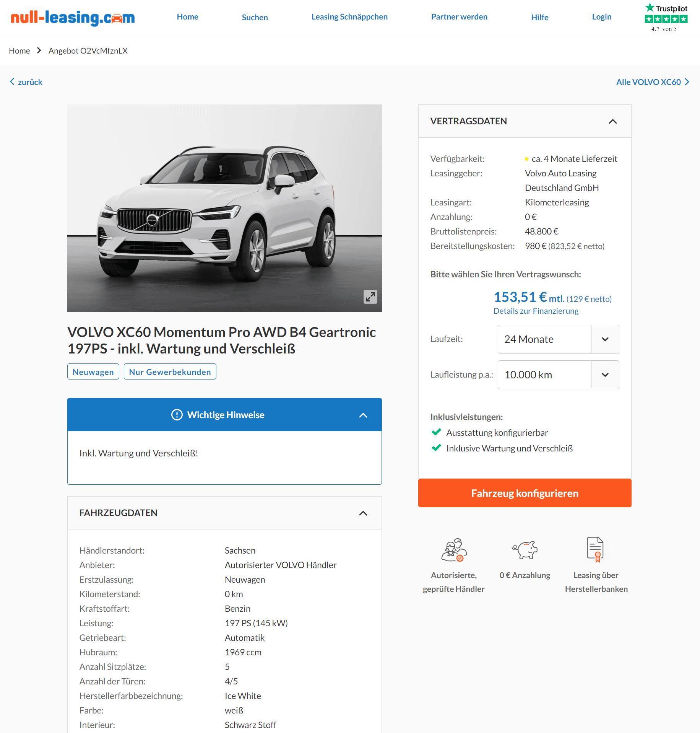Image resolution: width=700 pixels, height=733 pixels.
Task: Open the Partner werden menu item
Action: tap(459, 17)
